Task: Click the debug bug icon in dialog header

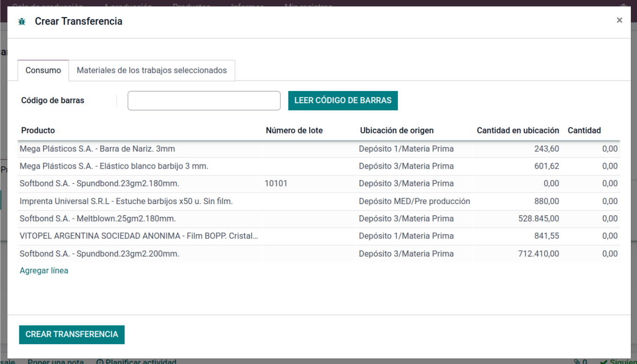Action: tap(22, 21)
